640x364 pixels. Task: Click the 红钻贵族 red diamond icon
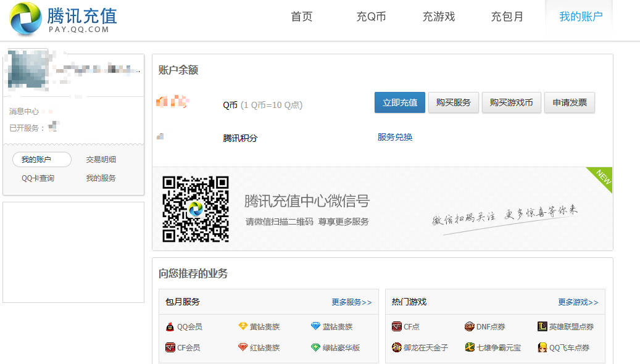pos(243,347)
